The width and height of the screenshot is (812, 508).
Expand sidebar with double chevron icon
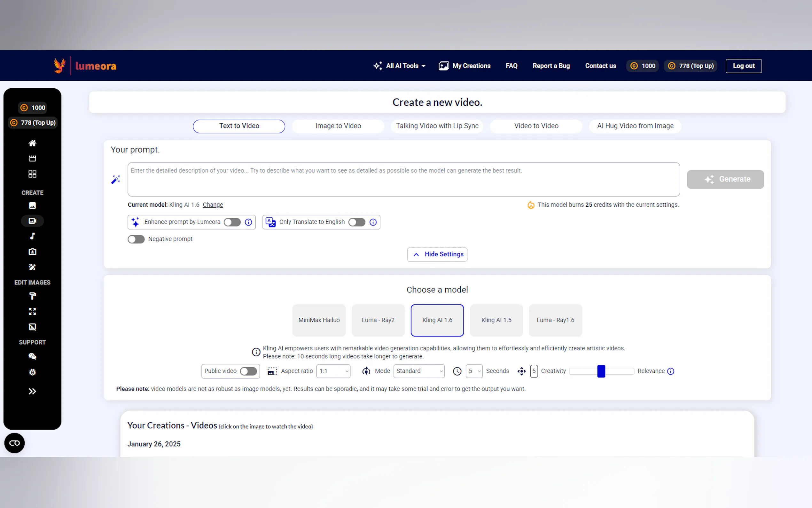pyautogui.click(x=32, y=391)
